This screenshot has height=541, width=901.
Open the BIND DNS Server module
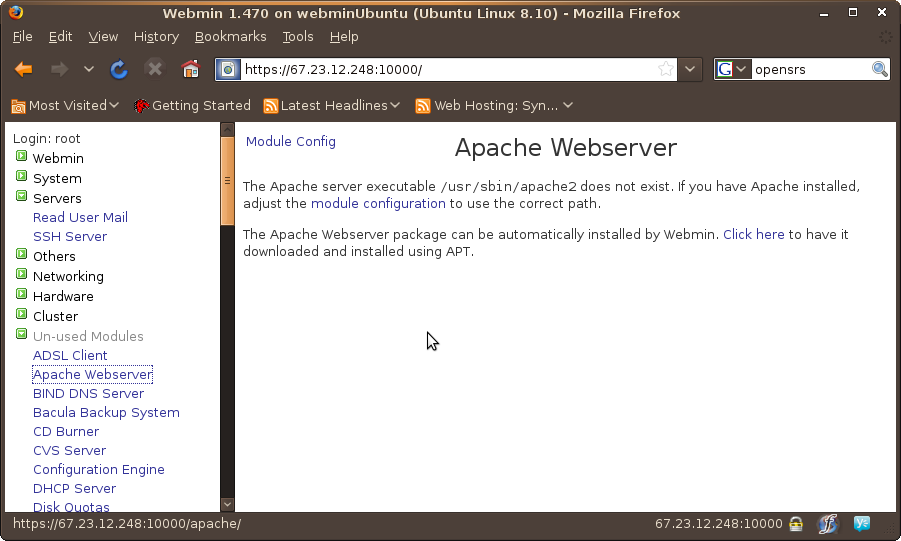click(88, 393)
